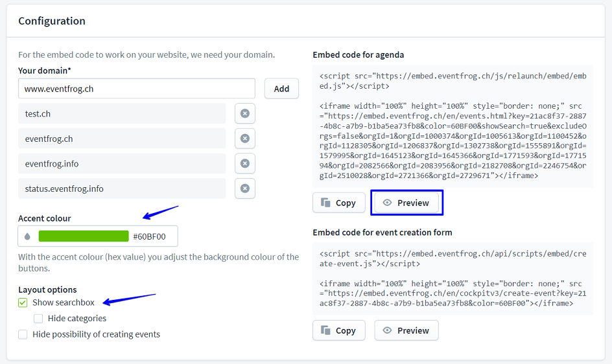Click the #60BF00 hex value text
This screenshot has width=612, height=364.
pos(149,236)
